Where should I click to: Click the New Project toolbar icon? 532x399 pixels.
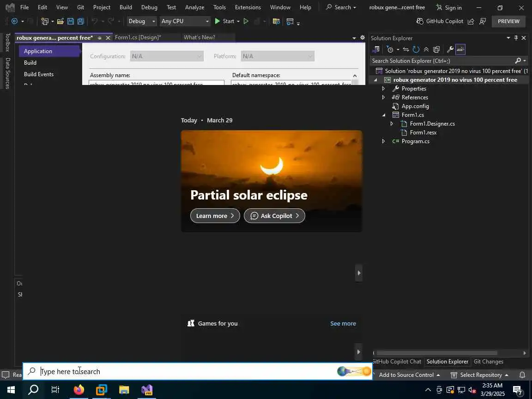pos(45,21)
